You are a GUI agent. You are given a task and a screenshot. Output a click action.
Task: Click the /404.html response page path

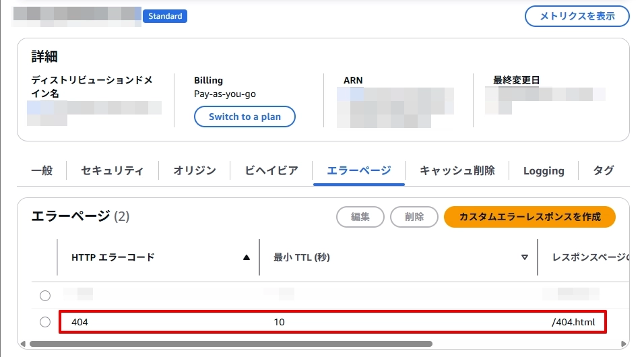tap(573, 322)
